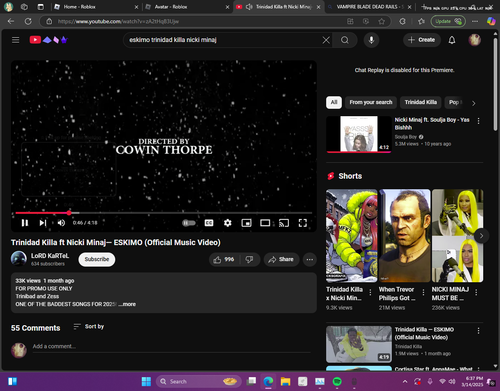Go to the YouTube home logo
This screenshot has width=500, height=391.
pyautogui.click(x=49, y=40)
